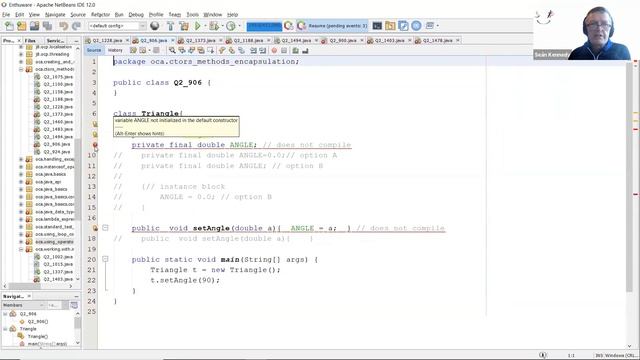The height and width of the screenshot is (360, 640).
Task: Click the Shift Line Right icon
Action: coord(262,50)
